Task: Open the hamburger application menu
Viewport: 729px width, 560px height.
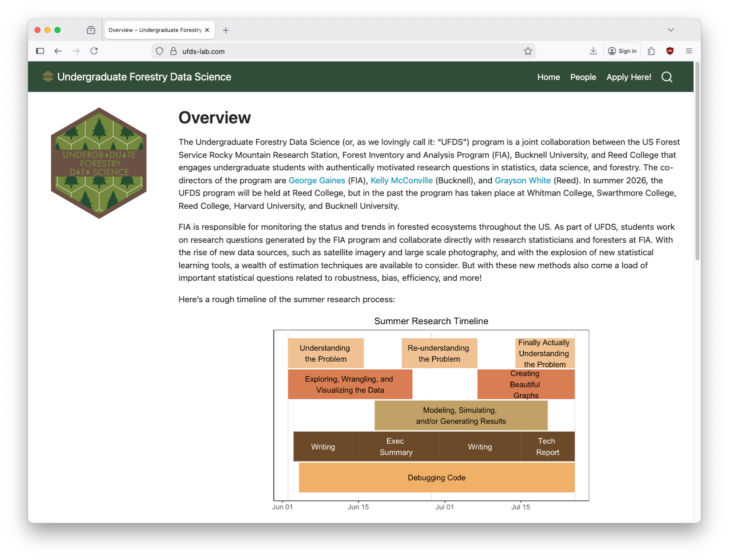Action: (x=688, y=51)
